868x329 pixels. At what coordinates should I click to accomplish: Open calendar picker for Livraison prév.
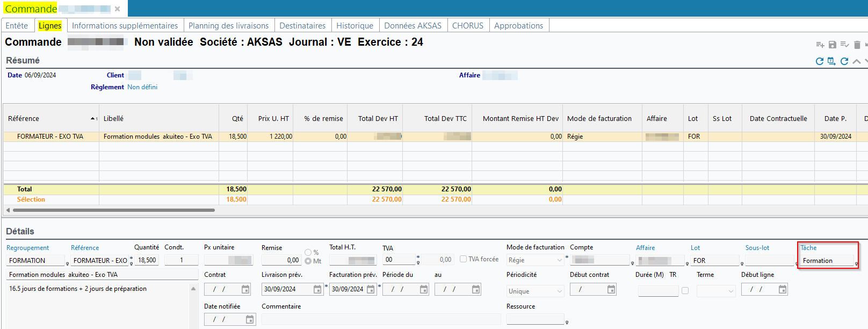click(x=317, y=289)
